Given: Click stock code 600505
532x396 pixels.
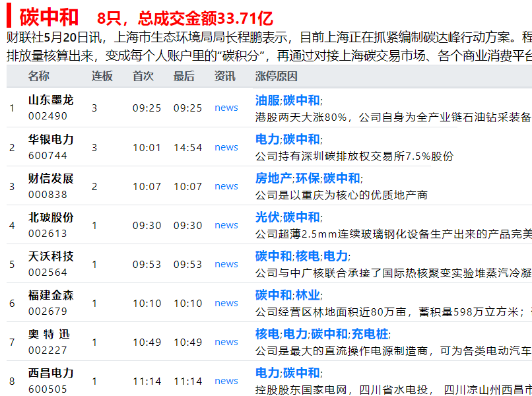Looking at the screenshot, I should click(48, 389).
